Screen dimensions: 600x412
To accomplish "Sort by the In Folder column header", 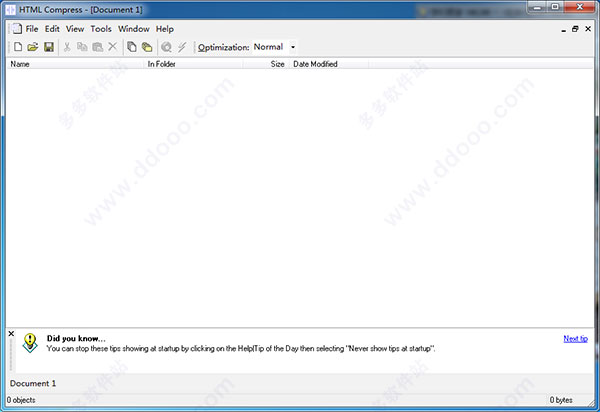I will point(193,64).
